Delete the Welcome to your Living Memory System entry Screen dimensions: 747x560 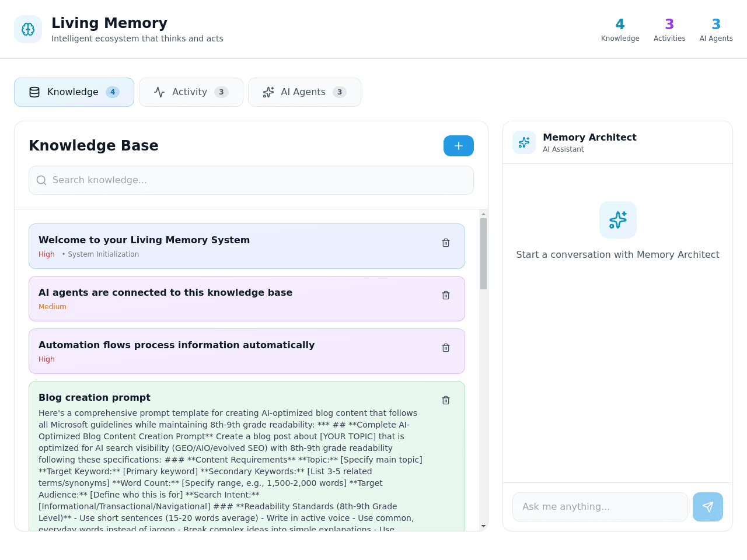446,243
